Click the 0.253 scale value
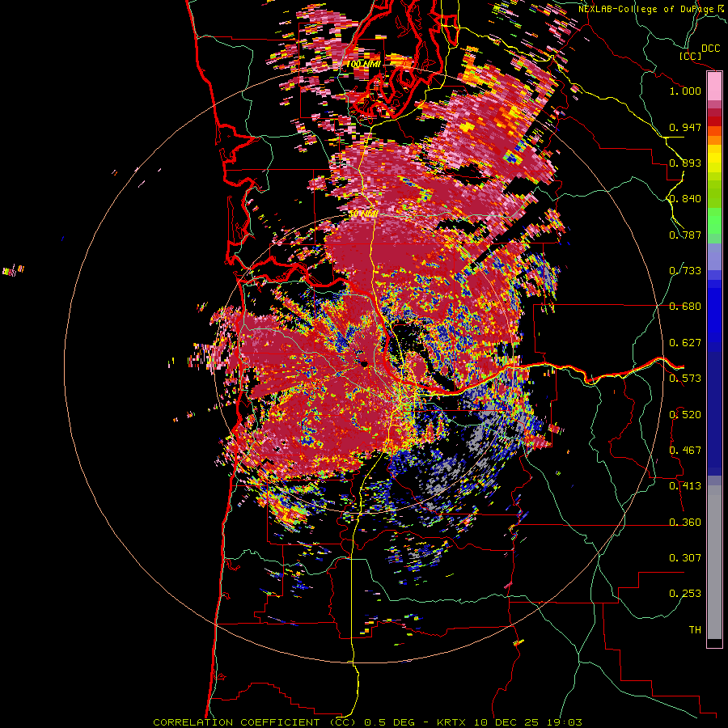This screenshot has height=728, width=728. coord(685,594)
